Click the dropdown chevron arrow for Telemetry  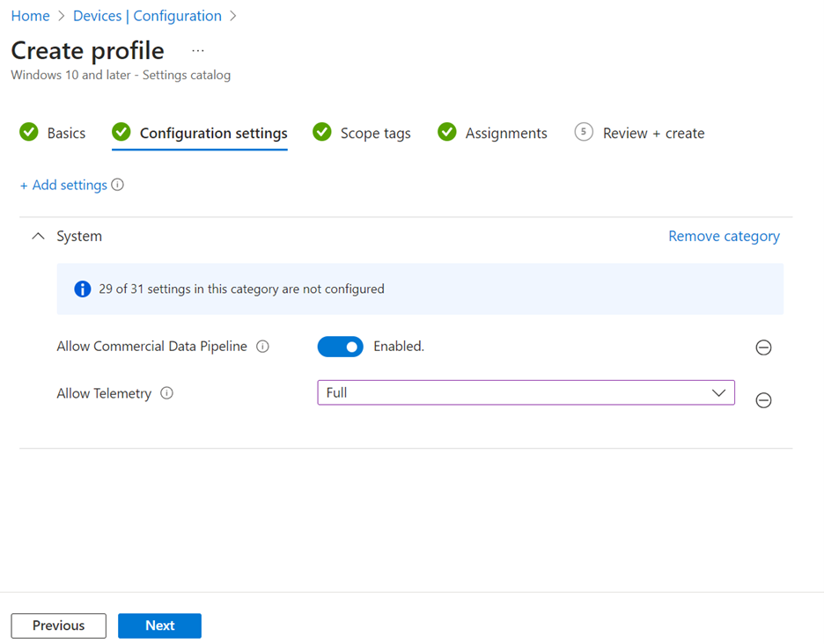coord(718,393)
